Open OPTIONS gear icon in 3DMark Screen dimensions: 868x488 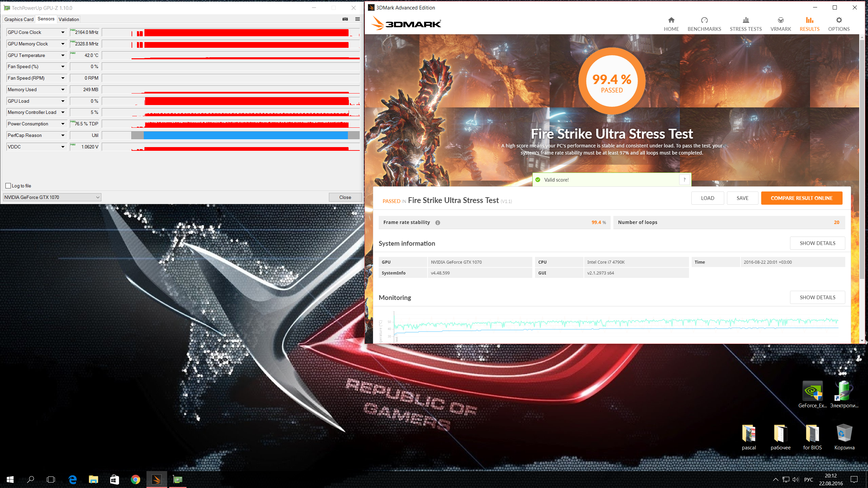click(839, 20)
